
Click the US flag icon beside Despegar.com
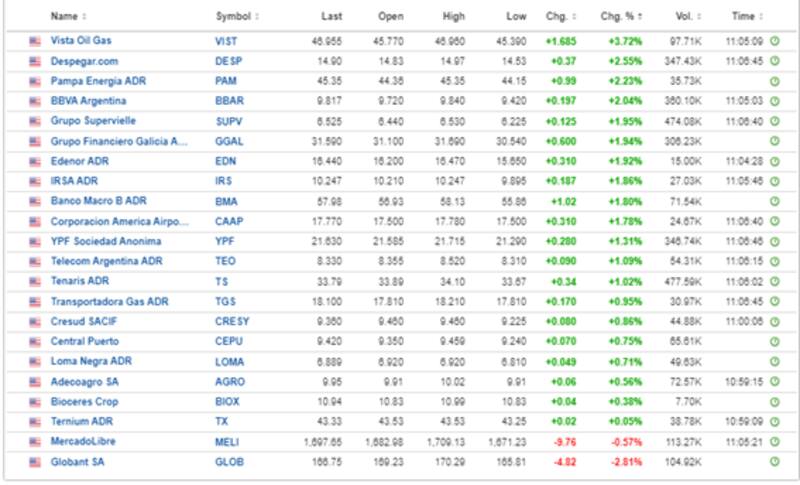tap(35, 61)
